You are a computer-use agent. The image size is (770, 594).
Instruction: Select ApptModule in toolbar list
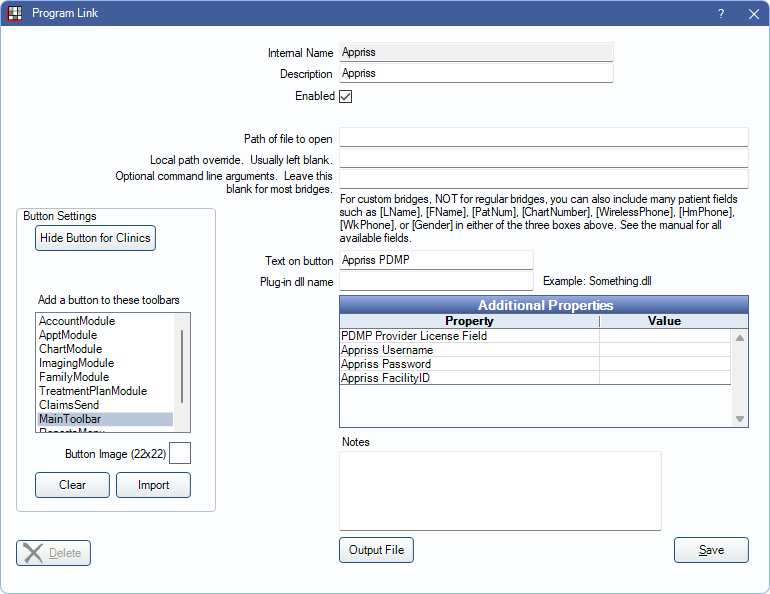(x=105, y=335)
